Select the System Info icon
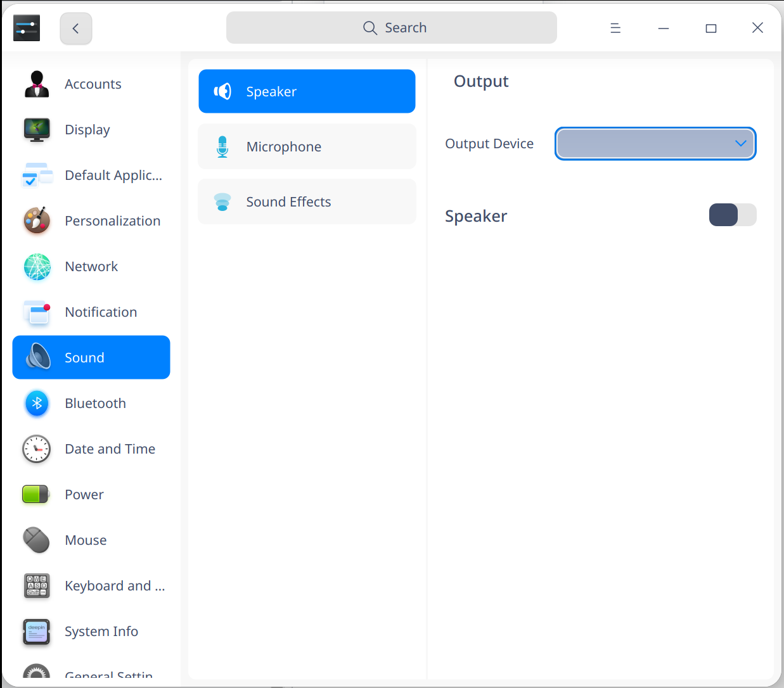 click(x=36, y=631)
